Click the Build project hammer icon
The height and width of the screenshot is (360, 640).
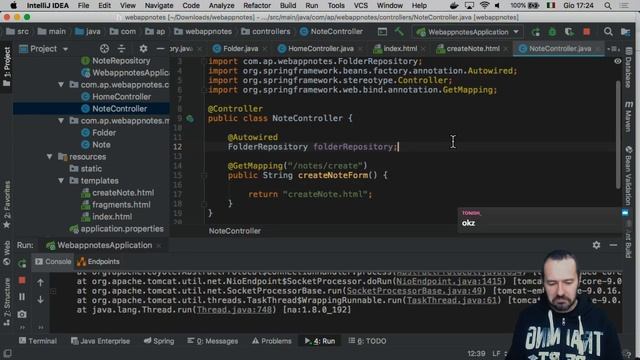coord(399,31)
